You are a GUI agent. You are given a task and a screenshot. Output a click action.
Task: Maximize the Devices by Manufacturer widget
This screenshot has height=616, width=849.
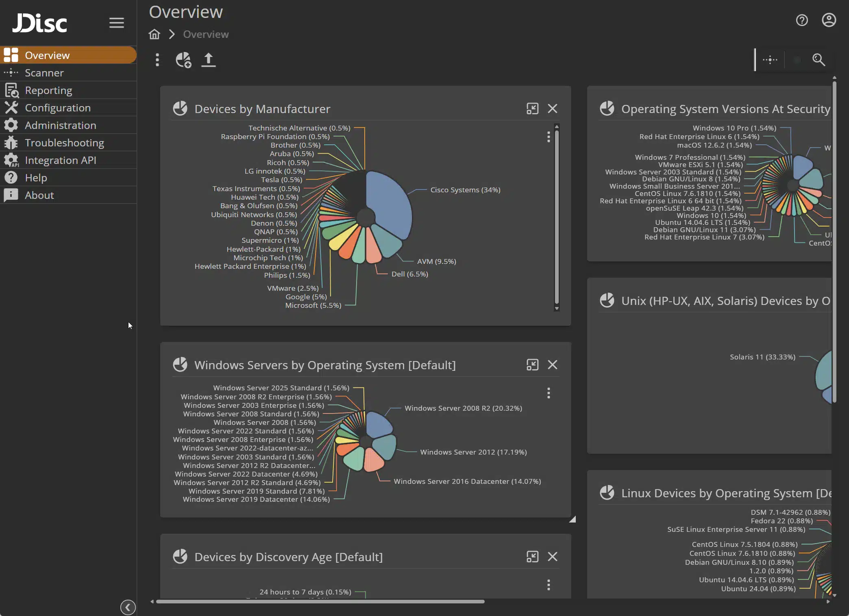[x=532, y=109]
